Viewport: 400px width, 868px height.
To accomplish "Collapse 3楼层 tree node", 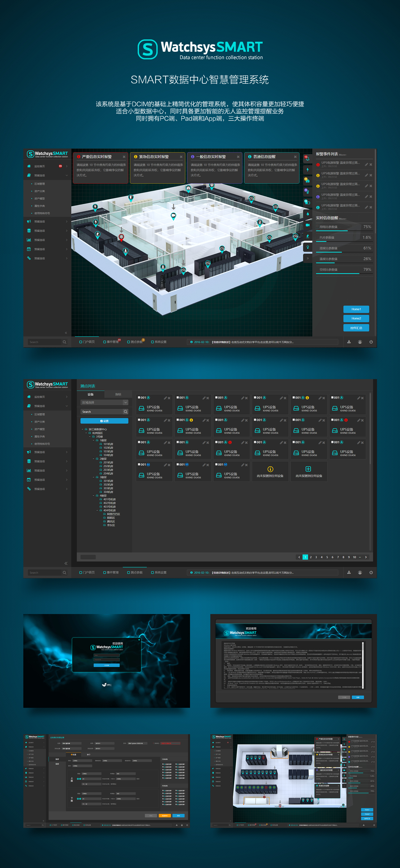I will [x=94, y=477].
